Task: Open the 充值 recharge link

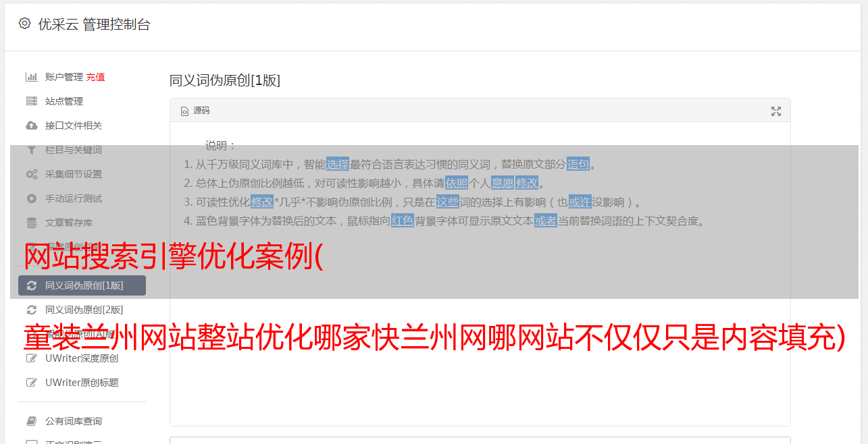Action: click(95, 77)
